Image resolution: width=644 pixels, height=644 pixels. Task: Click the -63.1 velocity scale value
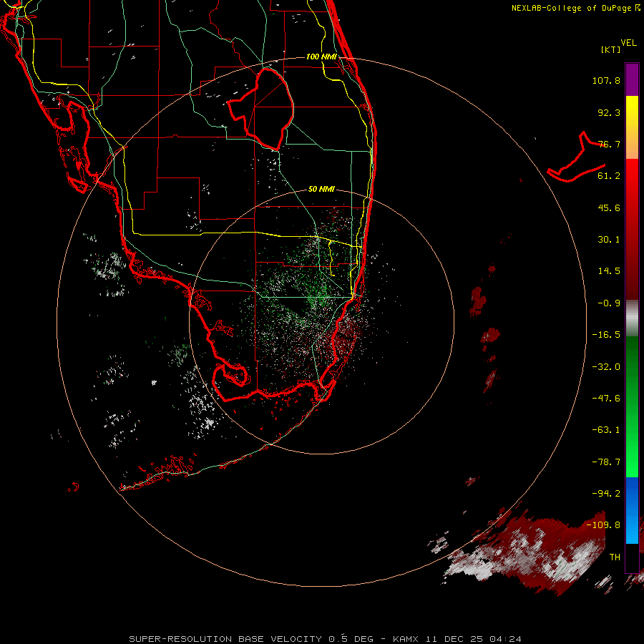click(x=606, y=430)
